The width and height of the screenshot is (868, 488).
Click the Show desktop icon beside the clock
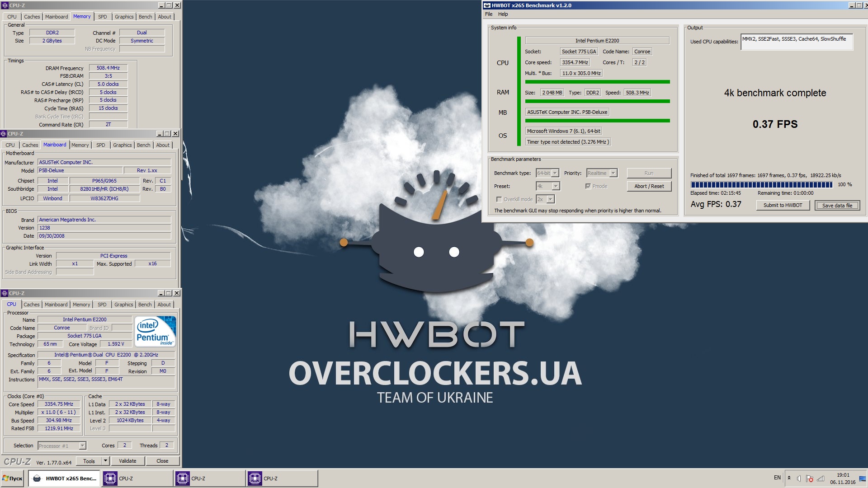pyautogui.click(x=863, y=479)
